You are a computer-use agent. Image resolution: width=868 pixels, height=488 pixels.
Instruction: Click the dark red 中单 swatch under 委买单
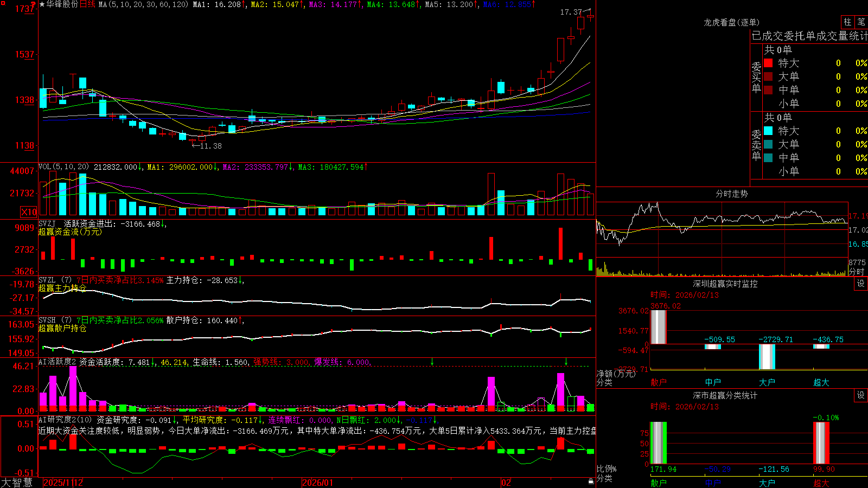pos(768,90)
